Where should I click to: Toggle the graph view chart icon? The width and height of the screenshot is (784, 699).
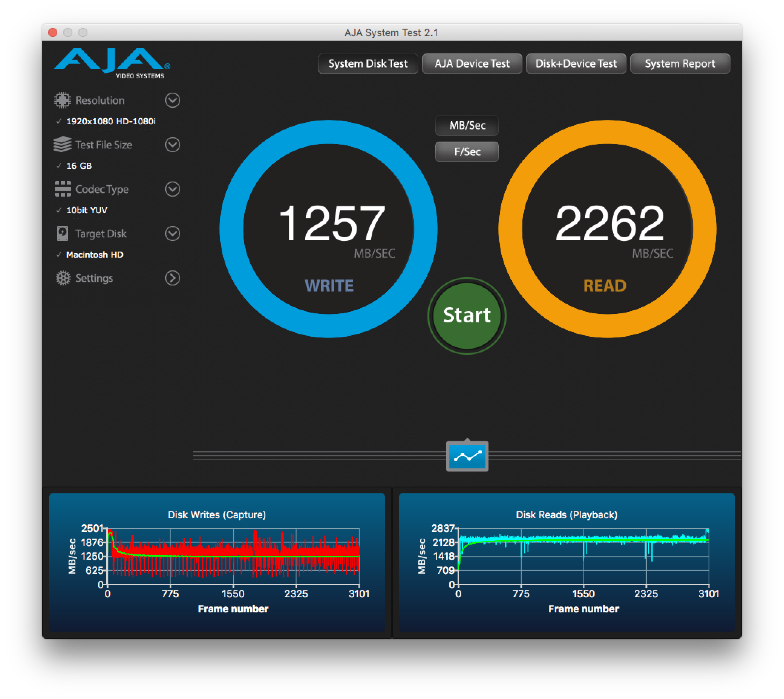coord(467,456)
